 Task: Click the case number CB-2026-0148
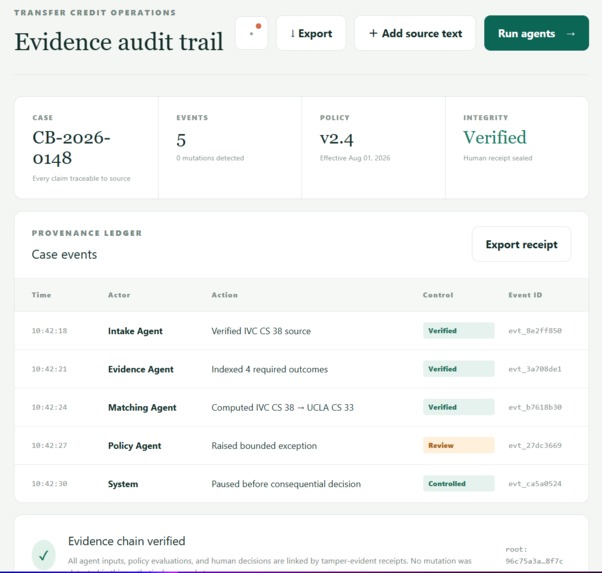71,148
